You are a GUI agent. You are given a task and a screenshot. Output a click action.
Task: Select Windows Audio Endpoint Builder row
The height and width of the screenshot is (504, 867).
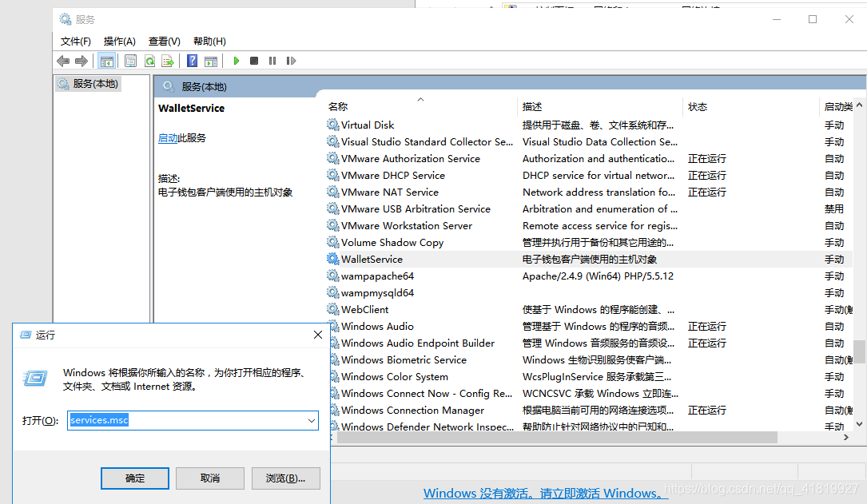click(591, 343)
